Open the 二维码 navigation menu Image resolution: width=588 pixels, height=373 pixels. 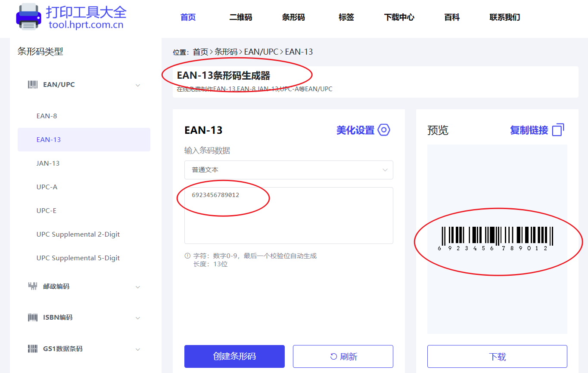click(240, 17)
